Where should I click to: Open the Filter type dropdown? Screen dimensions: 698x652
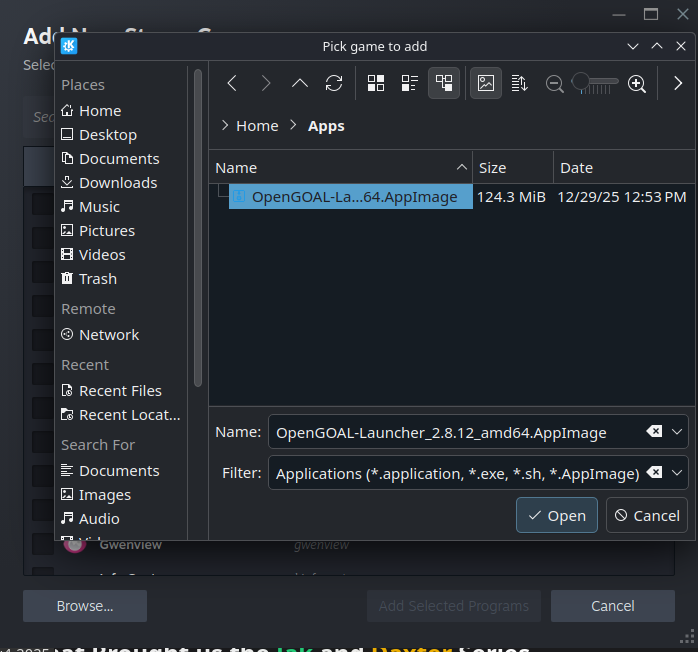point(678,473)
